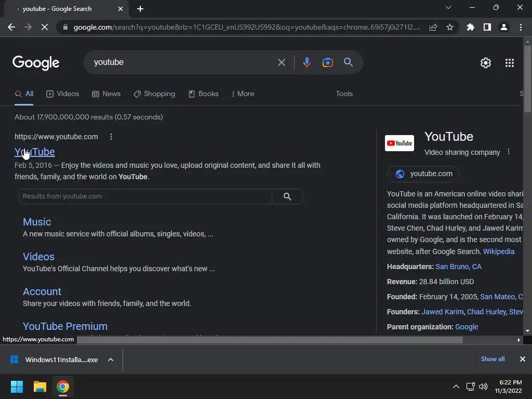
Task: Open youtube.com website chip
Action: point(423,174)
